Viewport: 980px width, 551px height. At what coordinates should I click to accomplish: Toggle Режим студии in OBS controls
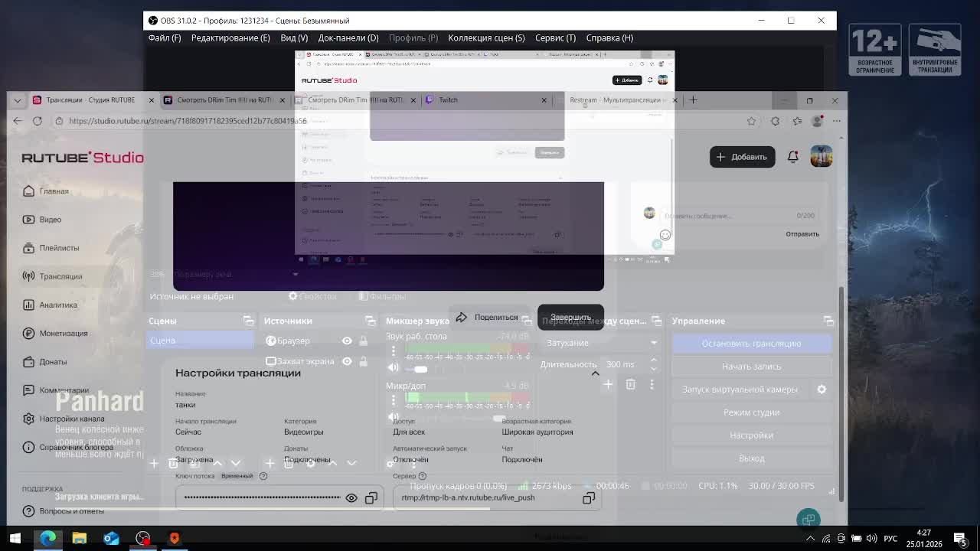click(751, 412)
